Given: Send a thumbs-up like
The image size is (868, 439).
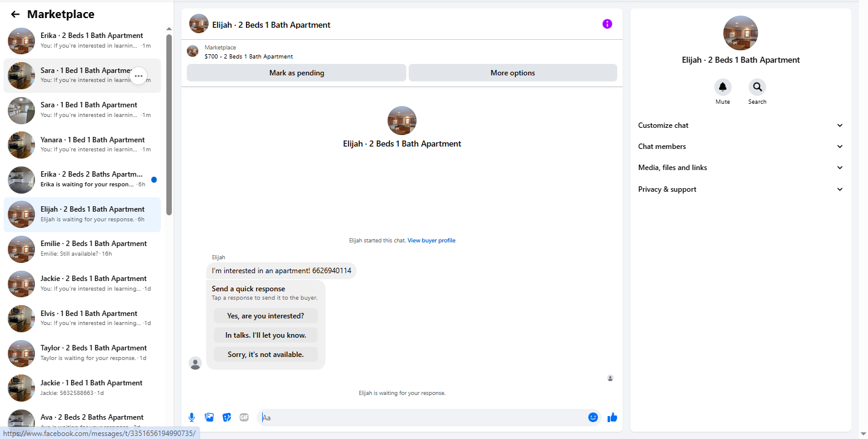Looking at the screenshot, I should point(612,417).
